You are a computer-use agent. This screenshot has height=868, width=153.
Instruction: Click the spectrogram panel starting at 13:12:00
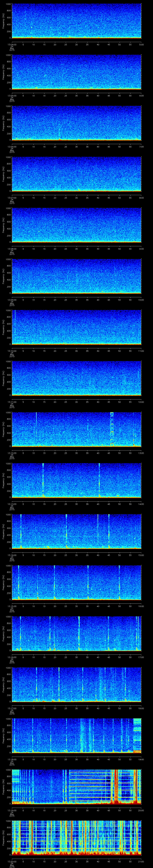77,430
